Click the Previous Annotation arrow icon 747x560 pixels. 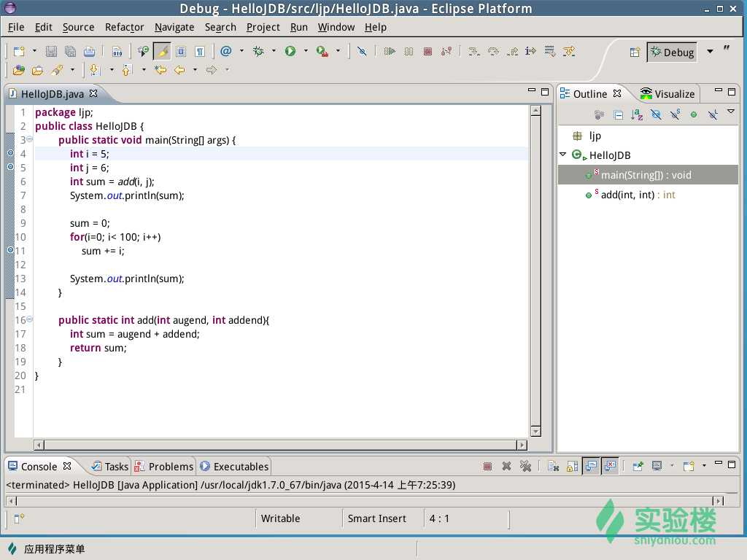[x=126, y=70]
